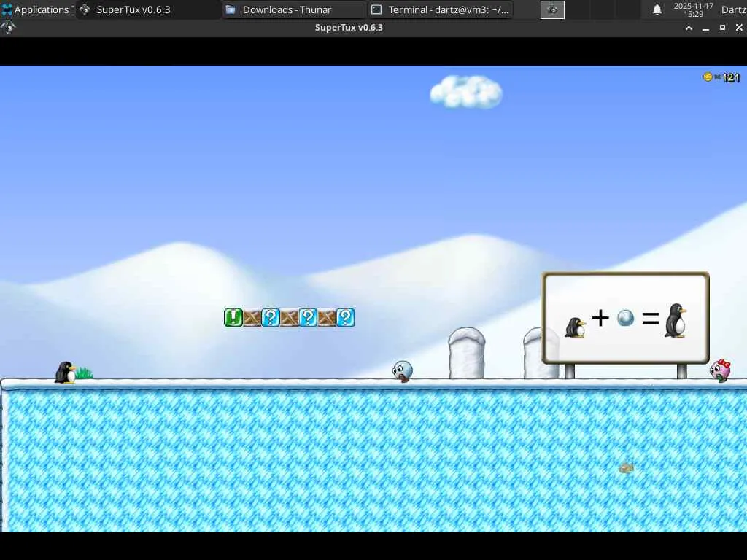The image size is (747, 560).
Task: Click the second wooden crate block
Action: (289, 317)
